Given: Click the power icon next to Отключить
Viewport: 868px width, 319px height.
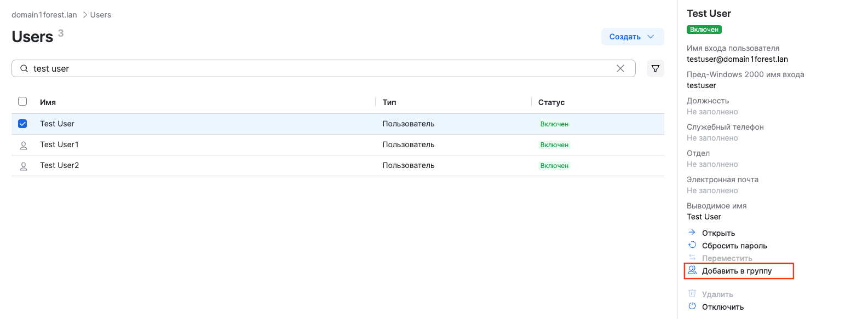Looking at the screenshot, I should (x=692, y=306).
